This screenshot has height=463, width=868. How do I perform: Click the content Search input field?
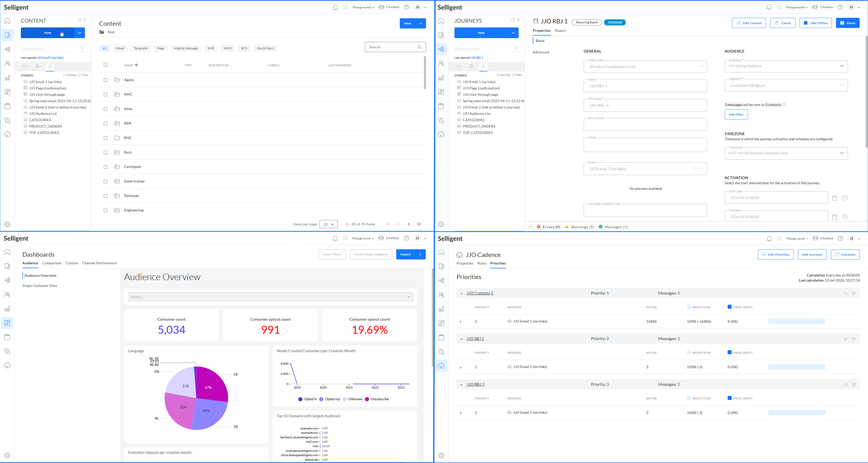coord(391,47)
